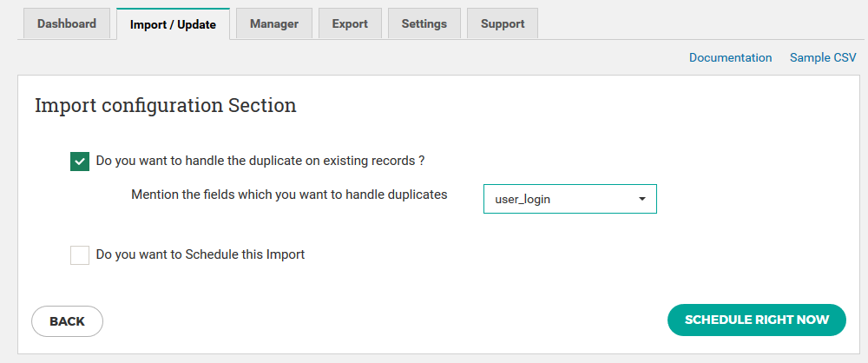Click the user_login selected value
The image size is (868, 363).
(523, 200)
